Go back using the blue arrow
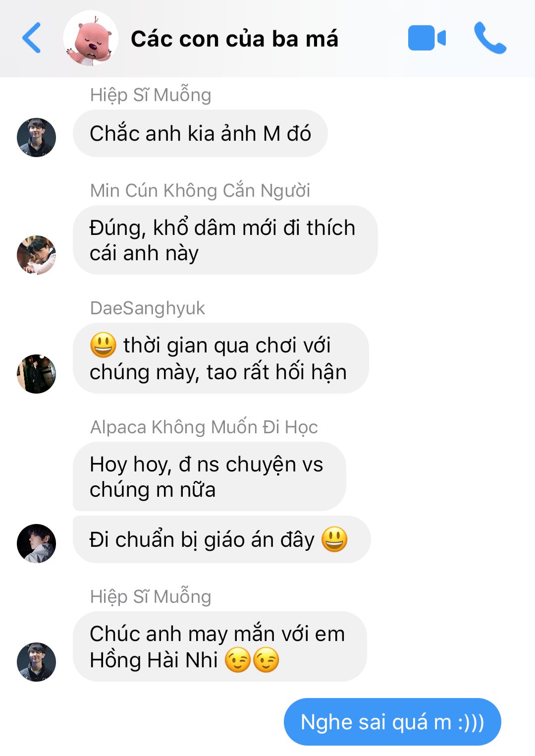The height and width of the screenshot is (756, 535). point(32,38)
